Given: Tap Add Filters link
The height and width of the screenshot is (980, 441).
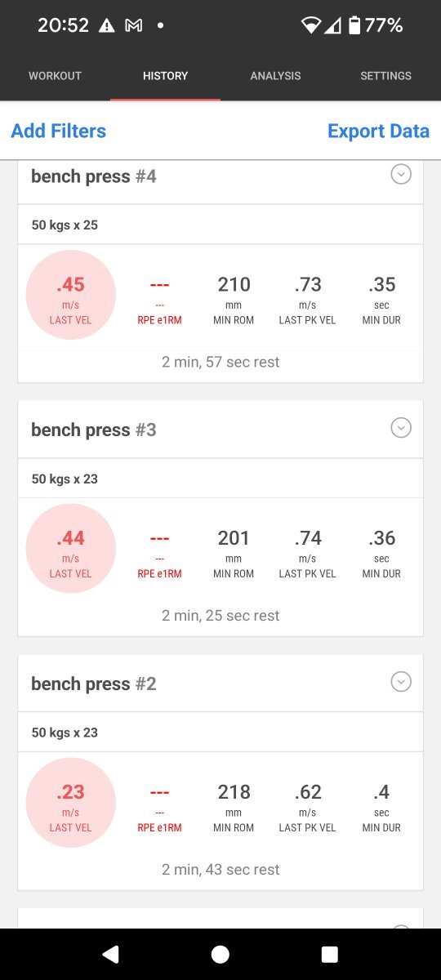Looking at the screenshot, I should [58, 131].
